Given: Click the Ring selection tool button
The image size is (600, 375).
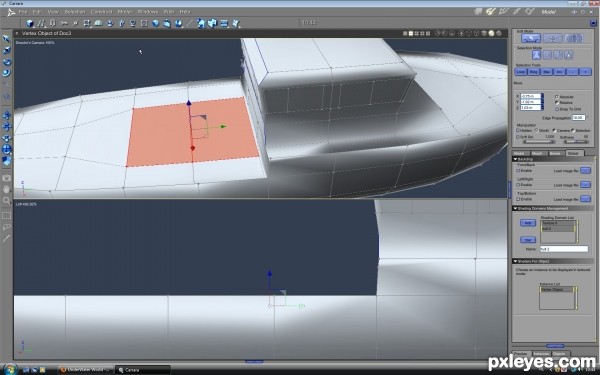Looking at the screenshot, I should click(534, 72).
